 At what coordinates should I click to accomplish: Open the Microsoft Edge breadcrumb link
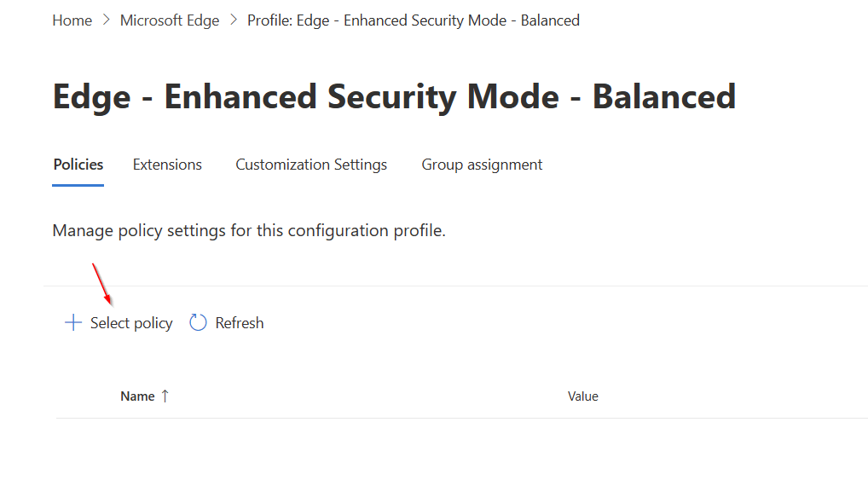pos(169,20)
